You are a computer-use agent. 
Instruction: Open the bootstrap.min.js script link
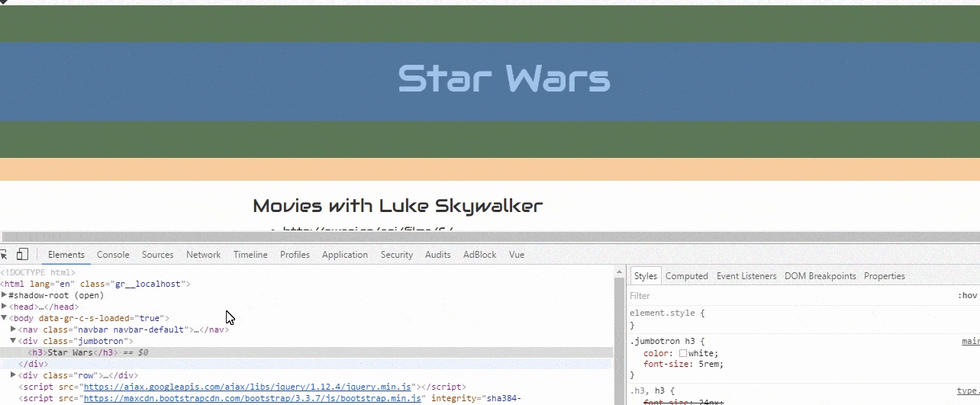(253, 398)
